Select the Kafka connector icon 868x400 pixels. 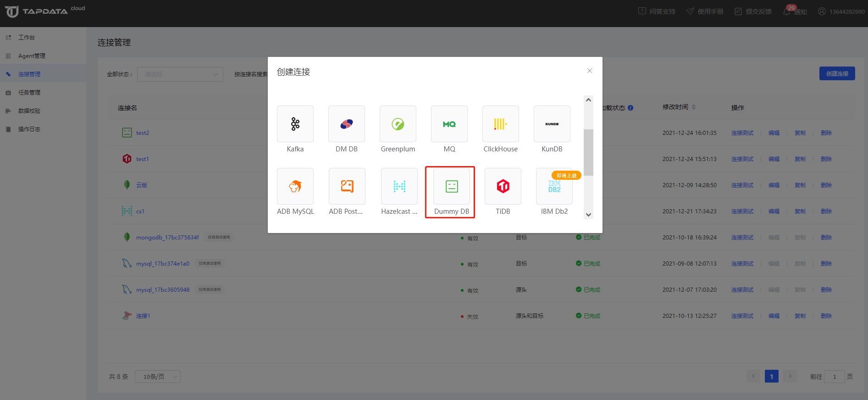[x=295, y=124]
